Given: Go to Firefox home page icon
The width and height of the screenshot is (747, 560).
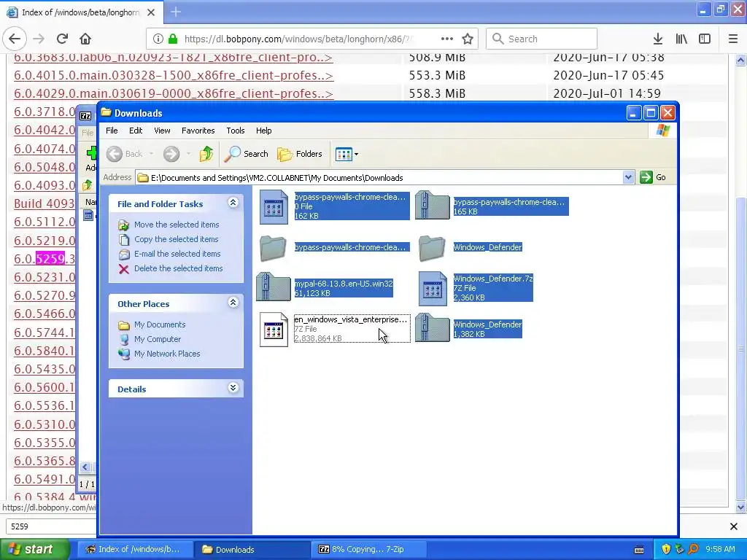Looking at the screenshot, I should [85, 39].
